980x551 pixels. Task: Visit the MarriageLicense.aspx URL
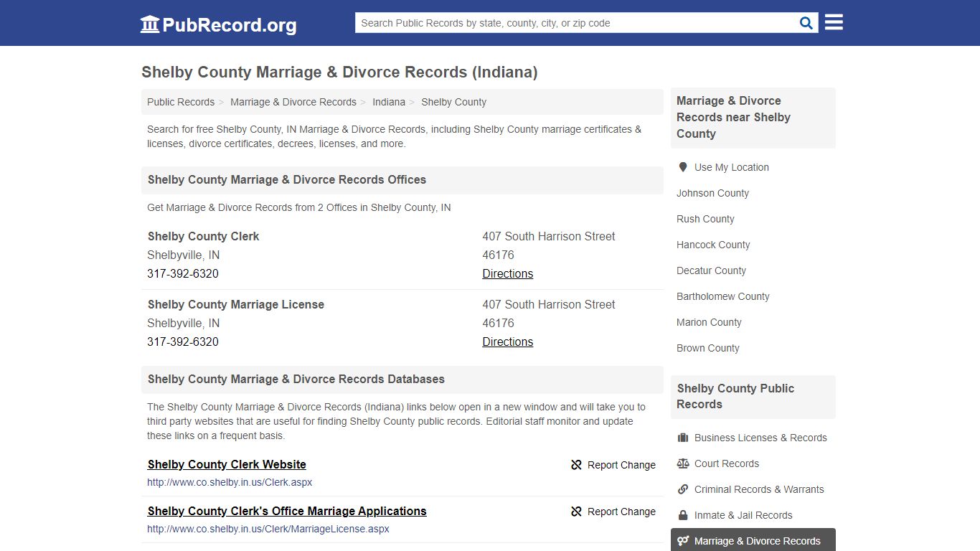pos(268,529)
